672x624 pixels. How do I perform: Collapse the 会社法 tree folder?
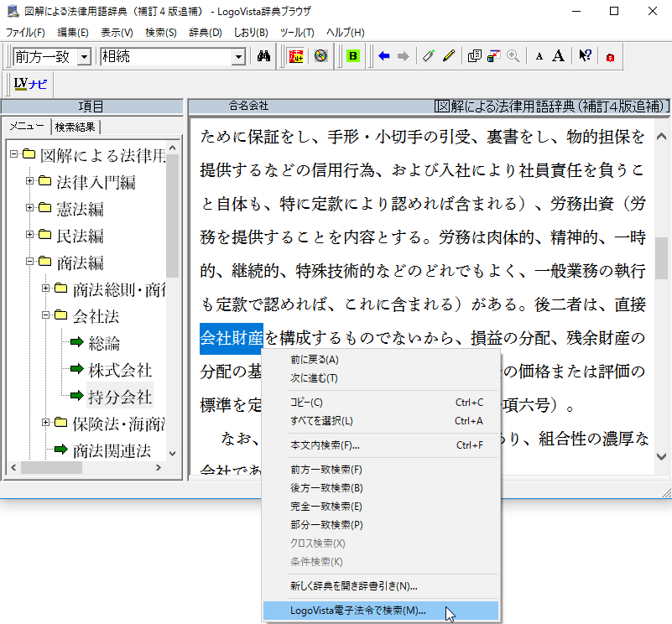click(x=45, y=316)
